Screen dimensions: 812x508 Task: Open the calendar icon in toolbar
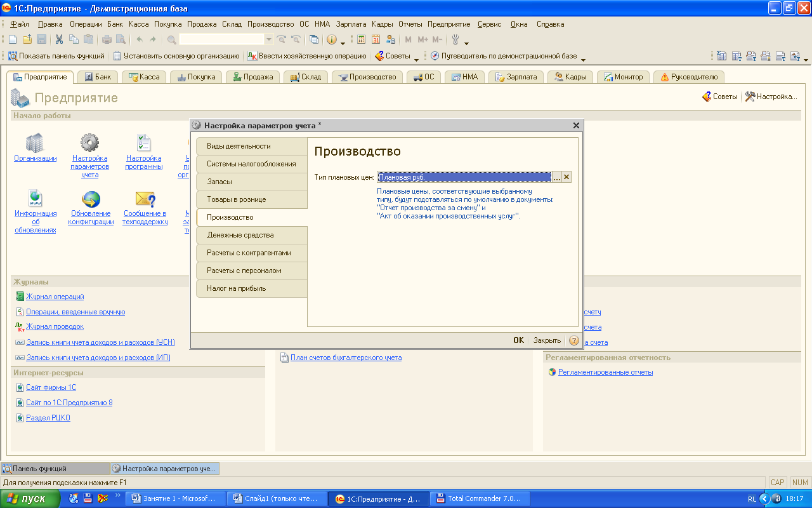click(x=376, y=39)
